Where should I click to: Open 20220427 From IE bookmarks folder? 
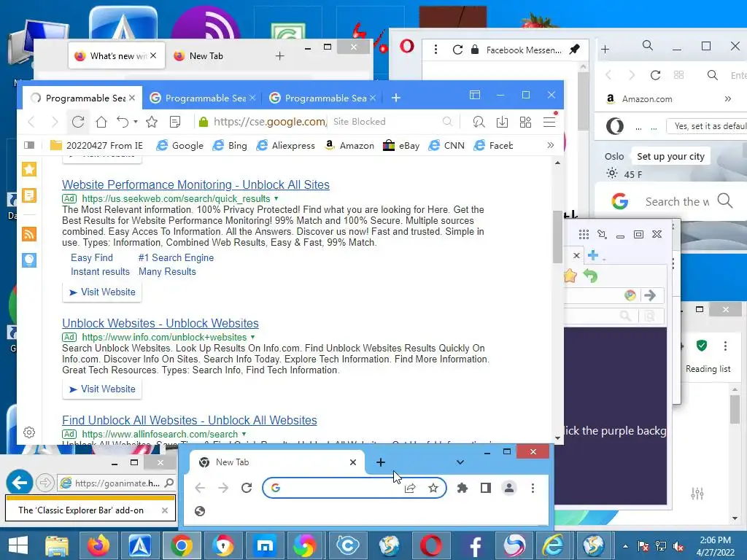tap(97, 145)
